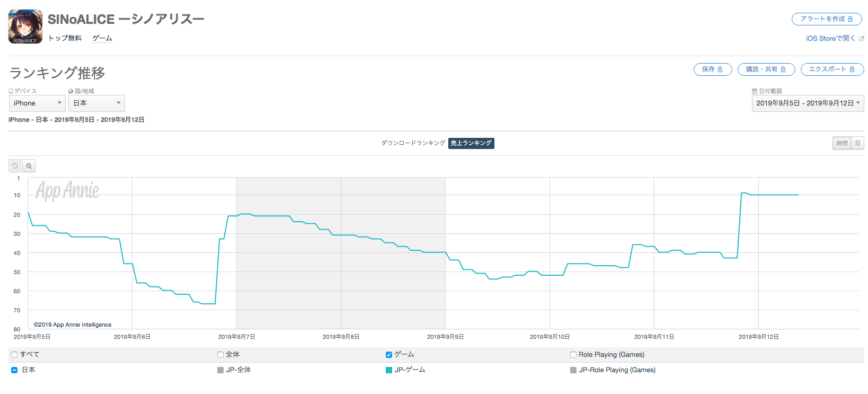Click the device icon beside デバイス label

pos(11,91)
